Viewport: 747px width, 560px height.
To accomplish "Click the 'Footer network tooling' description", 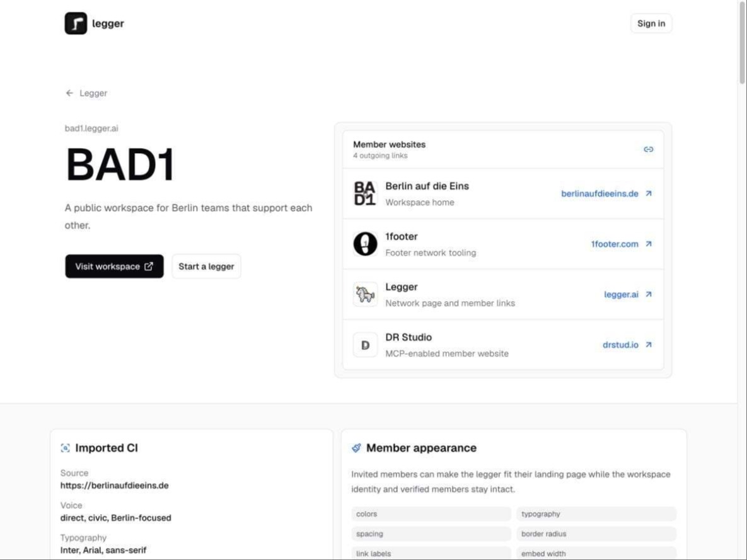I will (x=431, y=253).
